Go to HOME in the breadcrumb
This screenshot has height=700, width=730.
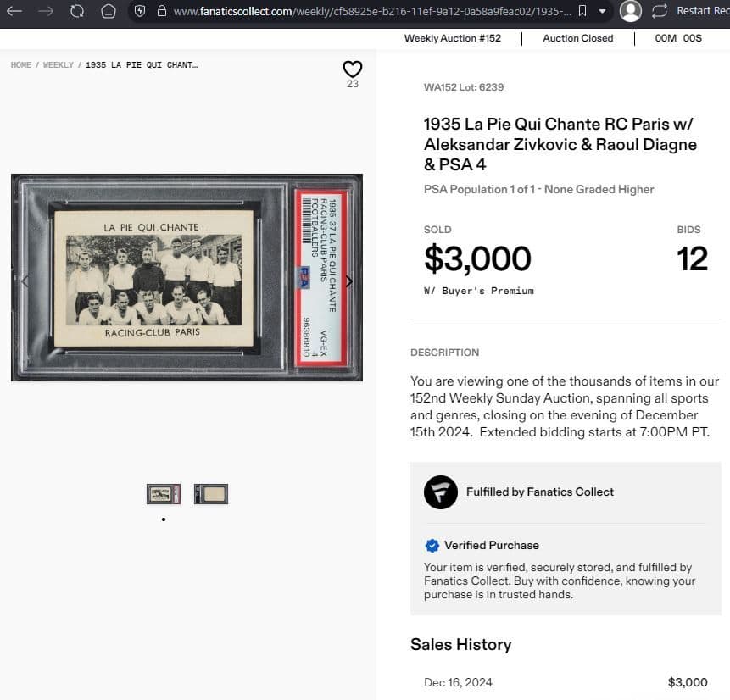21,65
